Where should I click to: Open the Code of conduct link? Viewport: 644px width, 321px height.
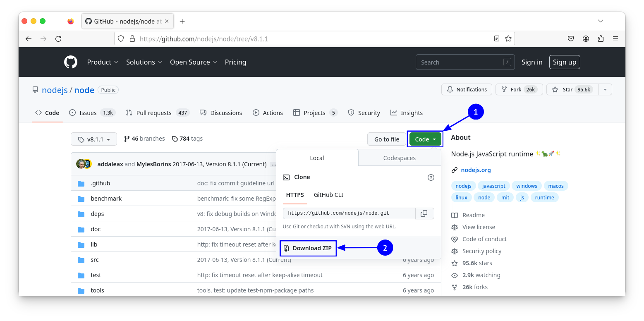pyautogui.click(x=484, y=239)
